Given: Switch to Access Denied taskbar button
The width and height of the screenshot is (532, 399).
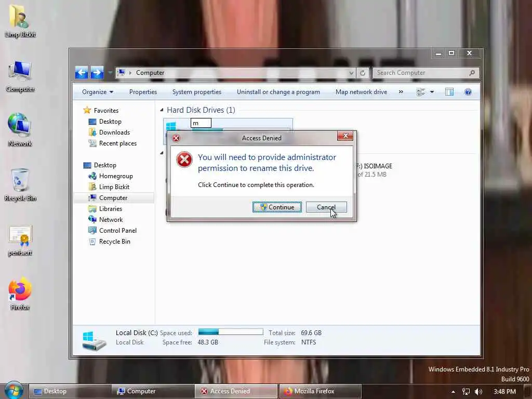Looking at the screenshot, I should [x=236, y=391].
